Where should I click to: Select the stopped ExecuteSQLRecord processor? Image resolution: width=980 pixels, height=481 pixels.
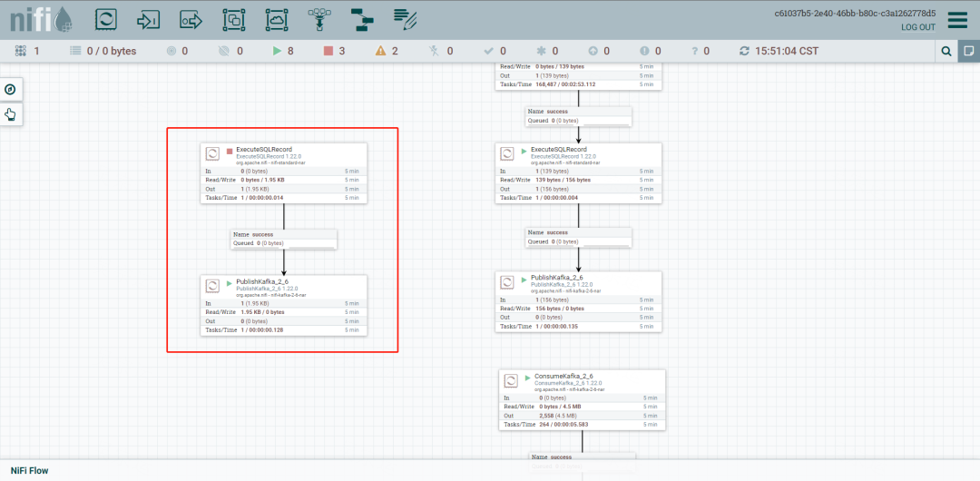click(x=284, y=173)
